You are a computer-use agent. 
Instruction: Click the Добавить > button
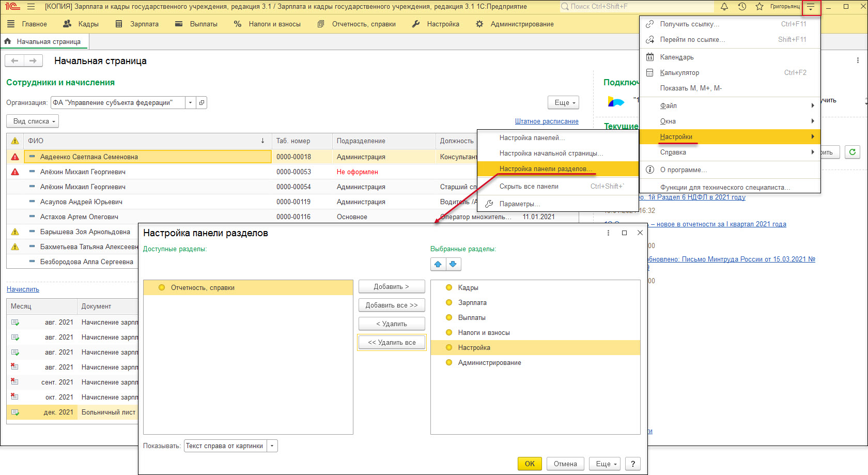(x=392, y=286)
